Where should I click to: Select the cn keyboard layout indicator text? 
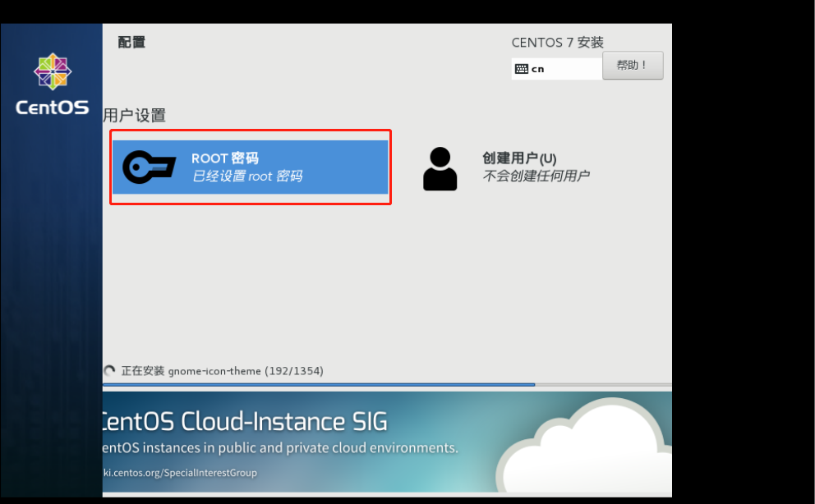[537, 69]
